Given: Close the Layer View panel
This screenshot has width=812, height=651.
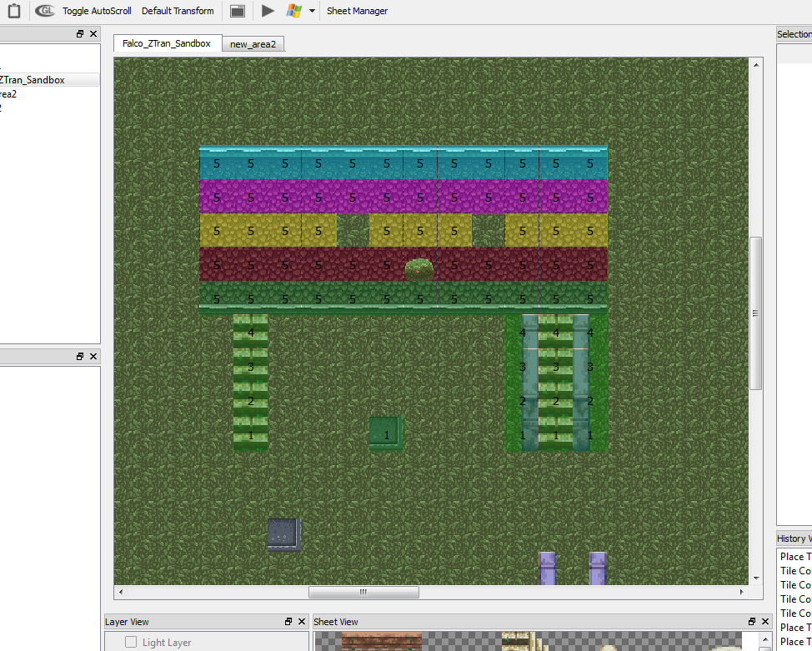Looking at the screenshot, I should coord(302,622).
